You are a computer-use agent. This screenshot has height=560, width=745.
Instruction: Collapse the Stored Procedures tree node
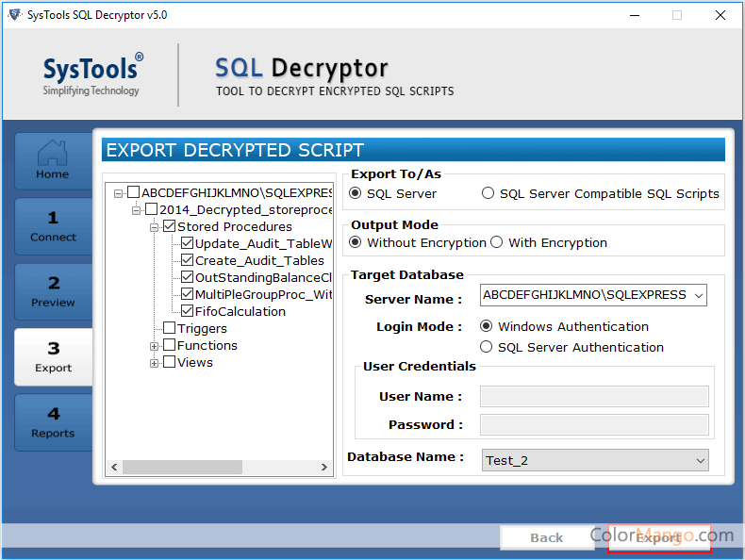click(x=155, y=227)
